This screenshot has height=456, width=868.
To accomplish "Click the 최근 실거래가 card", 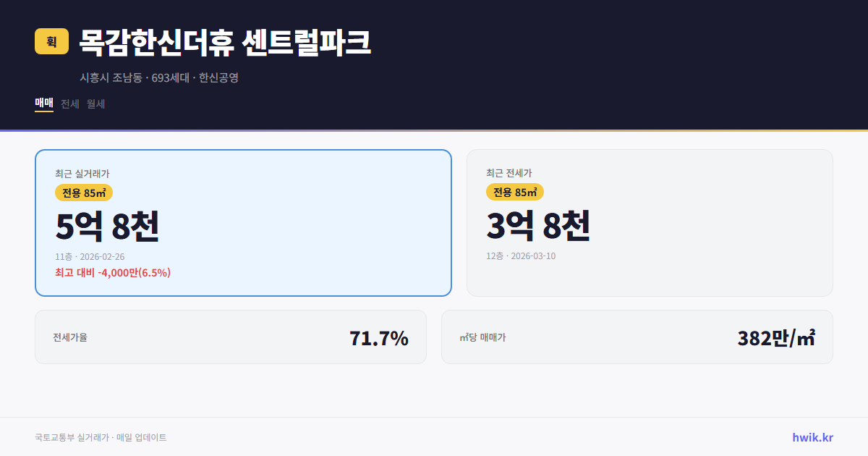I will coord(242,222).
